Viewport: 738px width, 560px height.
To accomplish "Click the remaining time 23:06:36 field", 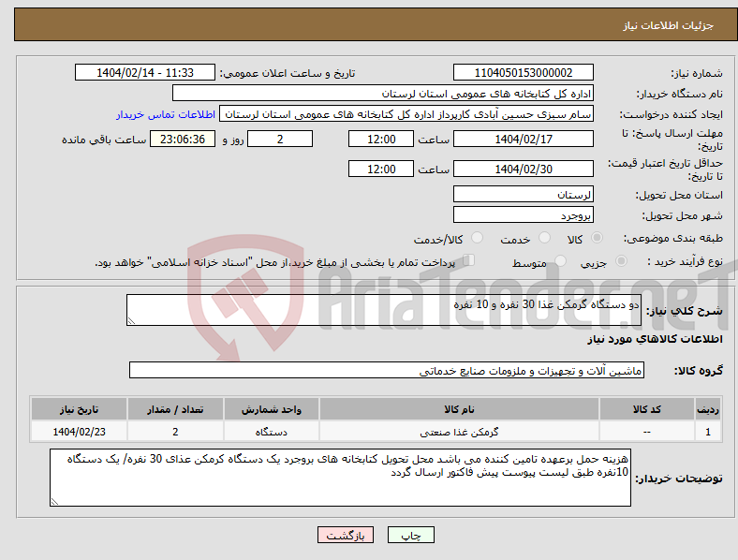I will tap(183, 140).
